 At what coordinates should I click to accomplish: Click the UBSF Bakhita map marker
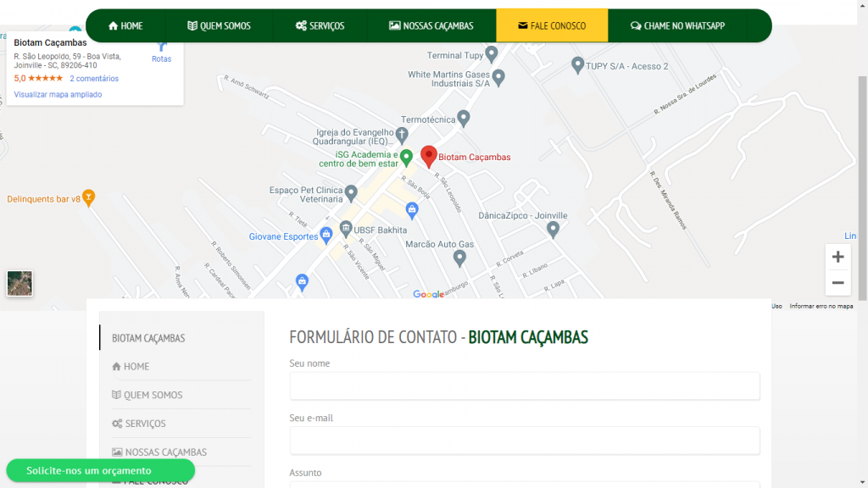point(346,229)
